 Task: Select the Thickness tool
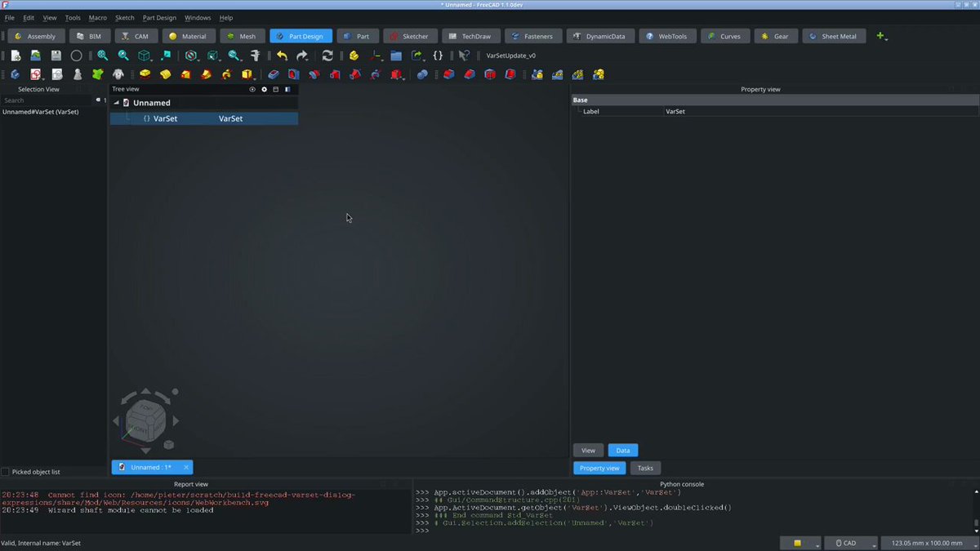[x=510, y=74]
